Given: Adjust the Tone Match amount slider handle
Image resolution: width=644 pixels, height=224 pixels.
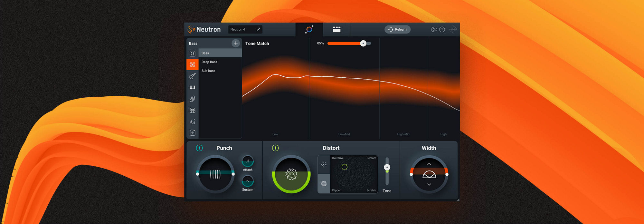Looking at the screenshot, I should [363, 43].
